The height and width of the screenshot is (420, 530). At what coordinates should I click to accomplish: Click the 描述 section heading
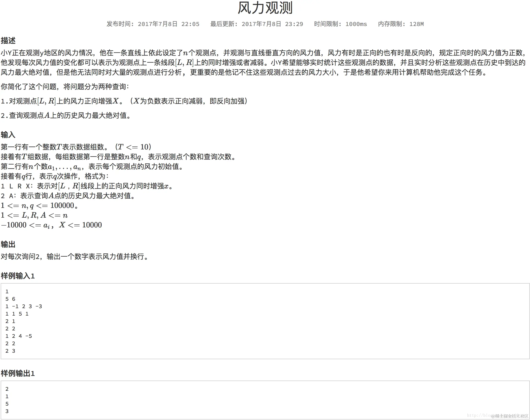[x=8, y=41]
